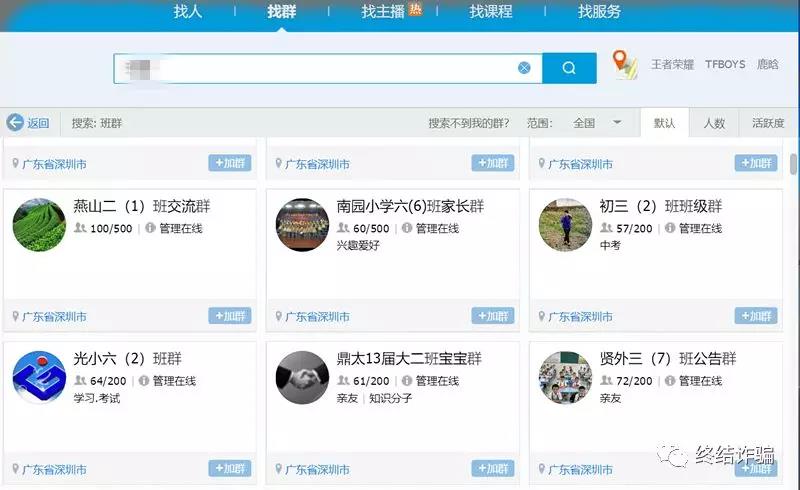Expand the 范围 全国 dropdown arrow
The height and width of the screenshot is (490, 800).
click(x=617, y=122)
